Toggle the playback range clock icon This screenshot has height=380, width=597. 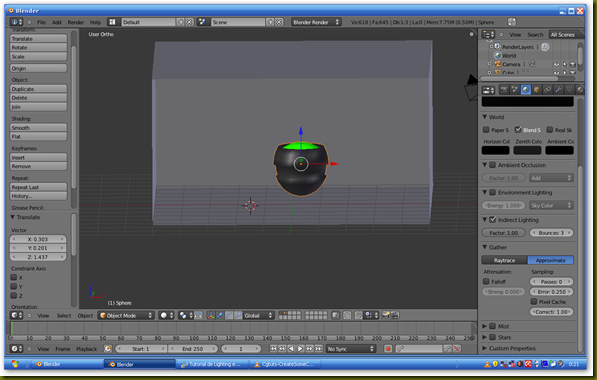[108, 349]
